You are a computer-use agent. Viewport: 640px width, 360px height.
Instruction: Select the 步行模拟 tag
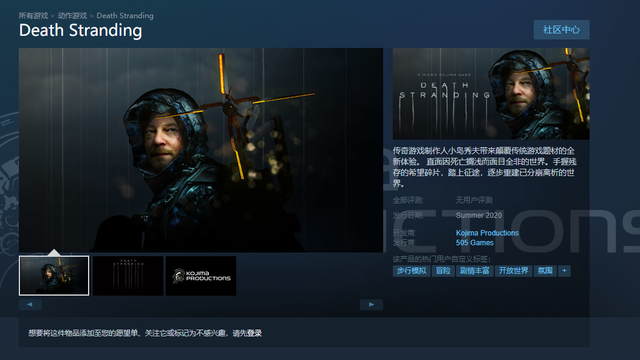tap(411, 271)
